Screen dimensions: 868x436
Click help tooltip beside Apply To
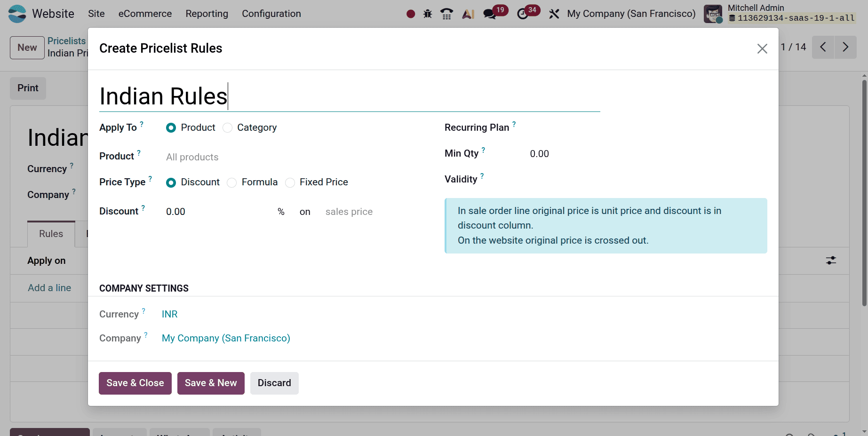tap(142, 124)
